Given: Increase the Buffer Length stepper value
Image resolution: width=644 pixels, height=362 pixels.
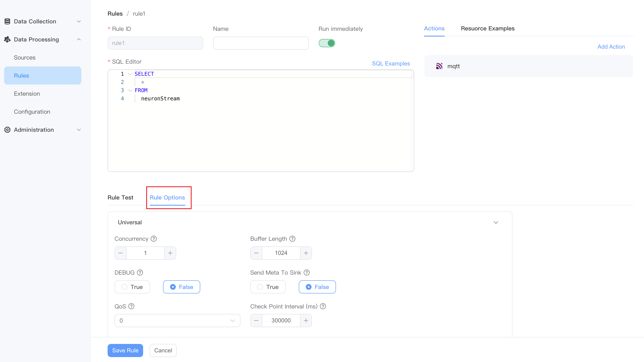Looking at the screenshot, I should click(x=306, y=253).
